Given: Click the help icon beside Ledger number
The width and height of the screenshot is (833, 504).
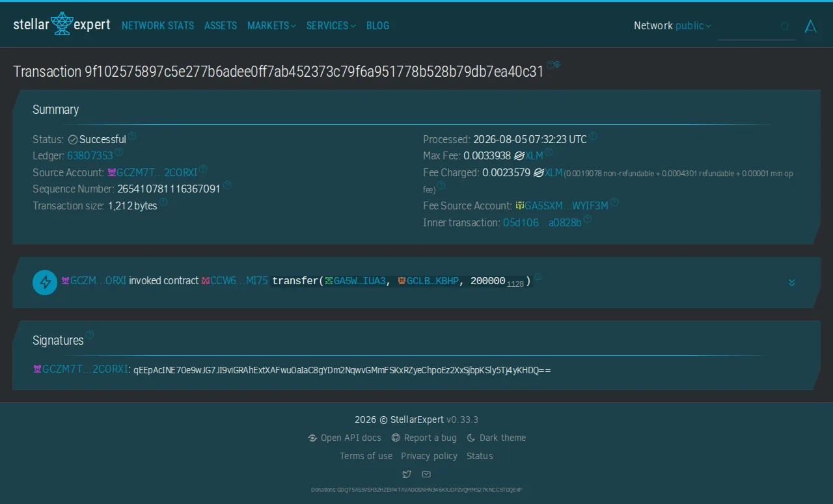Looking at the screenshot, I should click(x=119, y=152).
